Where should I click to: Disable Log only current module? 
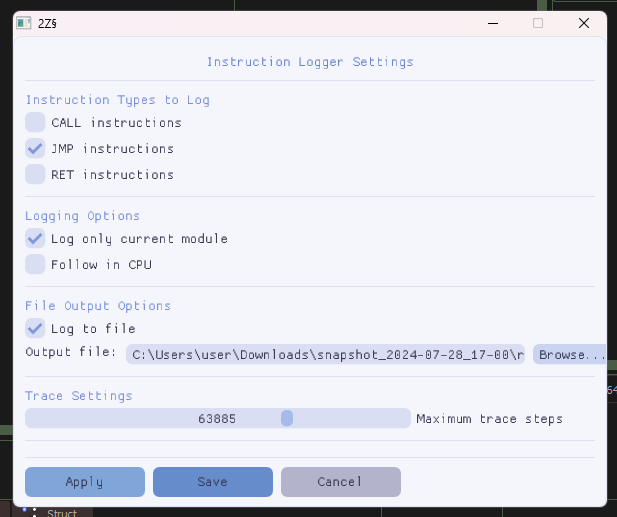coord(36,239)
